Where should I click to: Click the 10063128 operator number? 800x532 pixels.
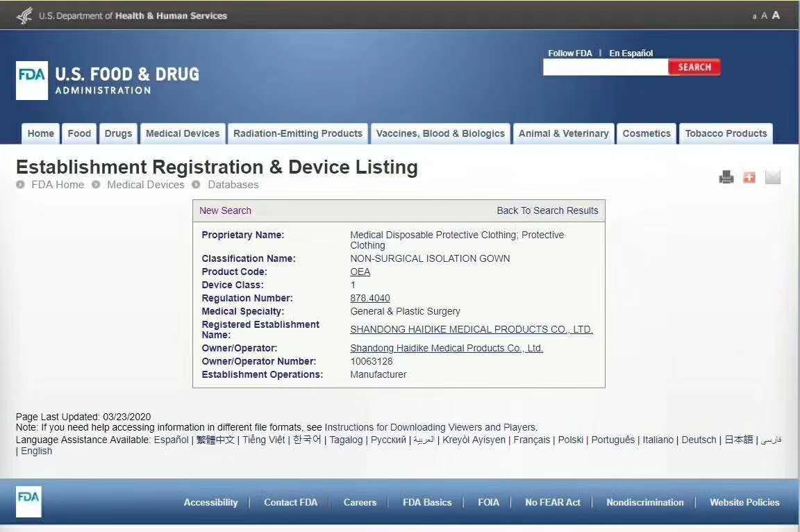click(372, 362)
